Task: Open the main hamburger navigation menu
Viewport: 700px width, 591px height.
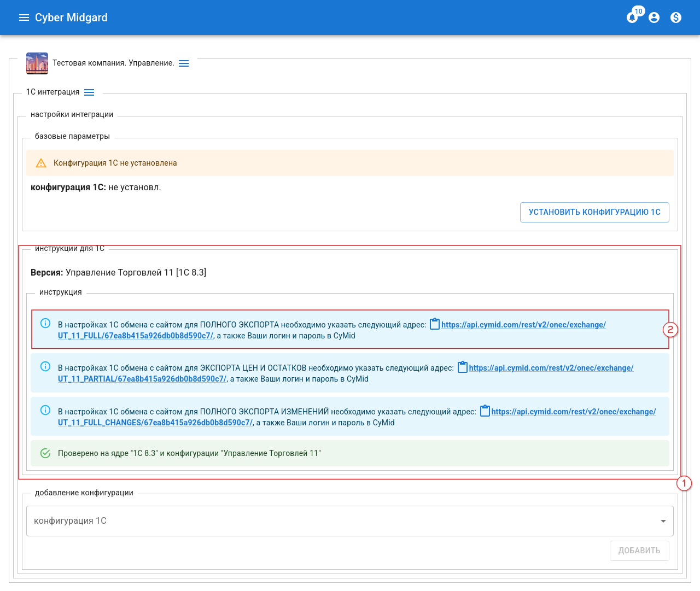Action: click(x=24, y=17)
